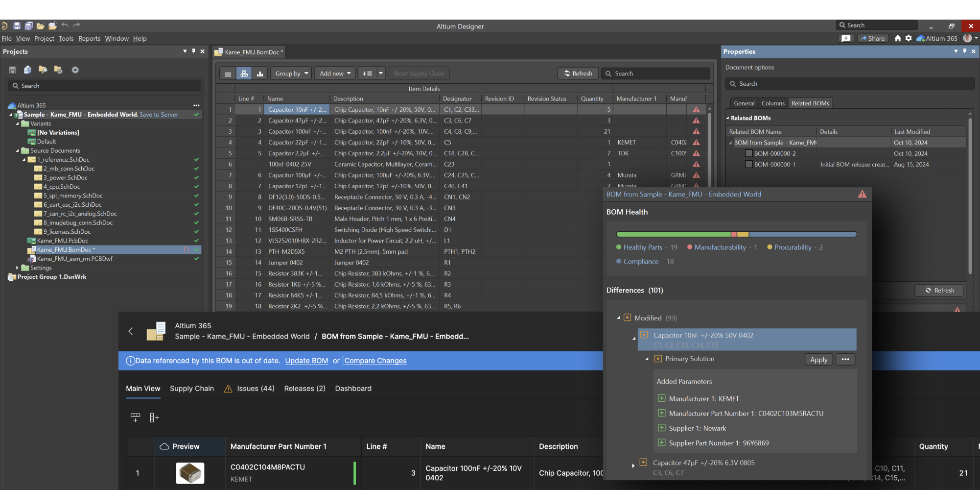Viewport: 980px width, 490px height.
Task: Check the BOM-000000-2 checkbox
Action: [x=748, y=153]
